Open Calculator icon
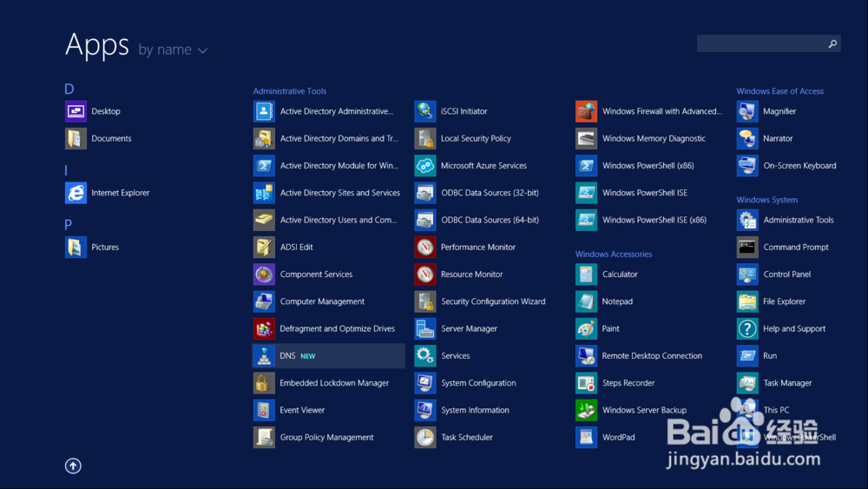This screenshot has height=489, width=868. pyautogui.click(x=586, y=274)
